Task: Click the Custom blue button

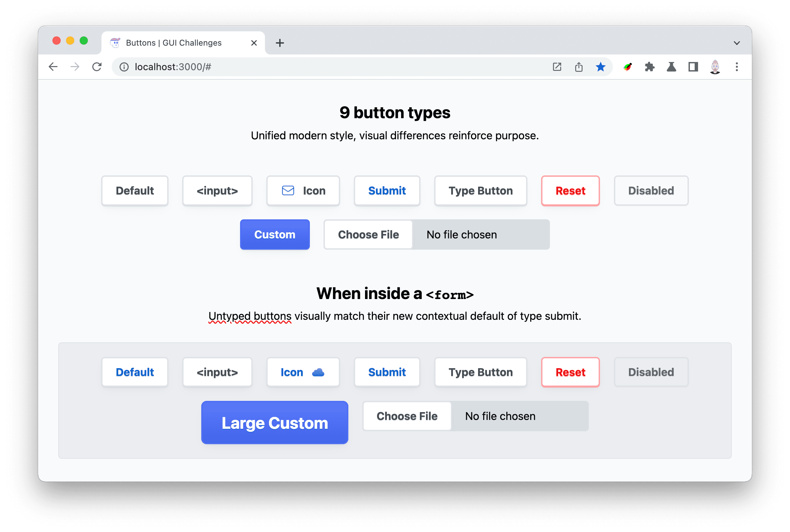Action: [275, 234]
